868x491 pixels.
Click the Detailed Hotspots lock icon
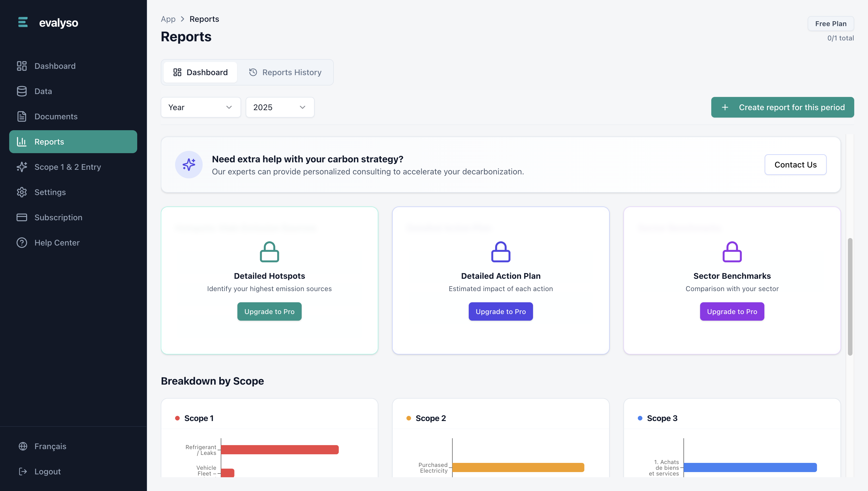pyautogui.click(x=269, y=252)
